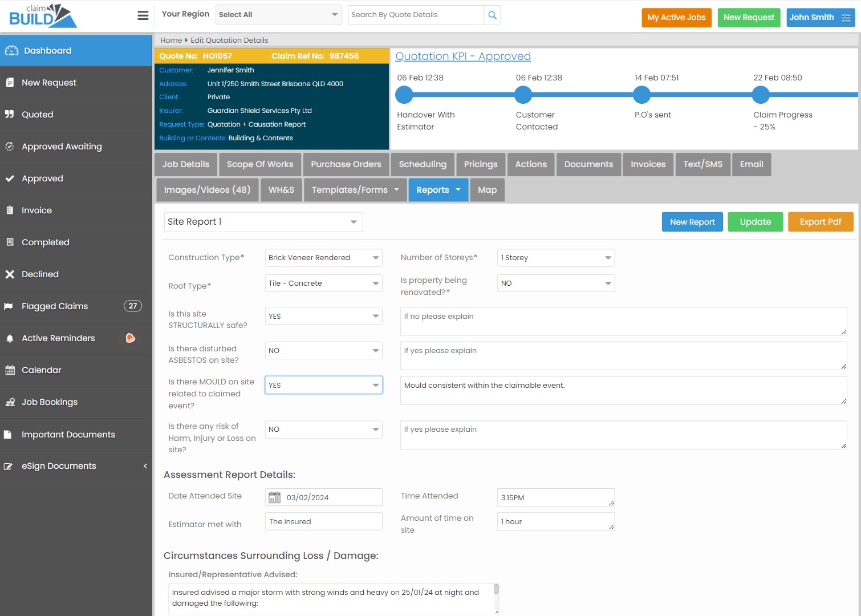Click the Active Reminders notification badge
Screen dimensions: 861x616
pyautogui.click(x=130, y=338)
